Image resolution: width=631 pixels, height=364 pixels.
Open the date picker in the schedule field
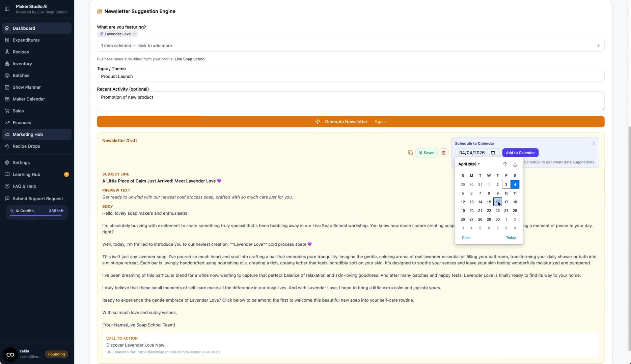coord(493,152)
